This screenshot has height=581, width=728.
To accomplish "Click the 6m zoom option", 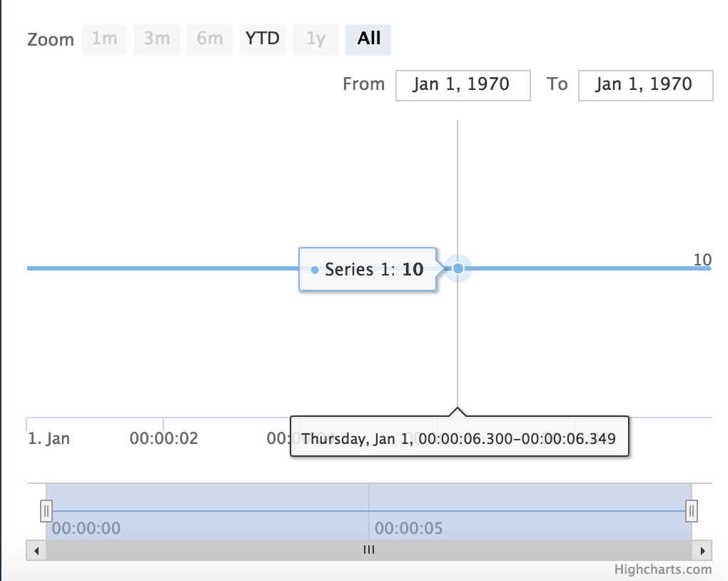I will [209, 39].
